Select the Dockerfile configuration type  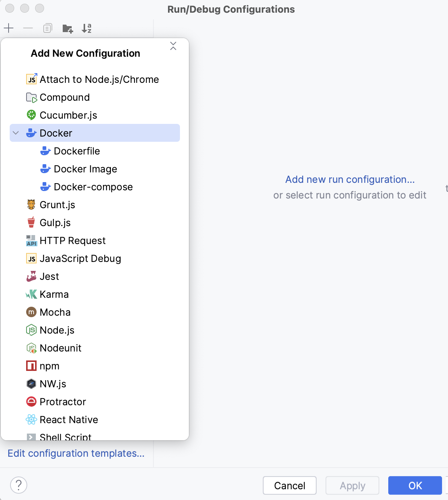[x=77, y=151]
